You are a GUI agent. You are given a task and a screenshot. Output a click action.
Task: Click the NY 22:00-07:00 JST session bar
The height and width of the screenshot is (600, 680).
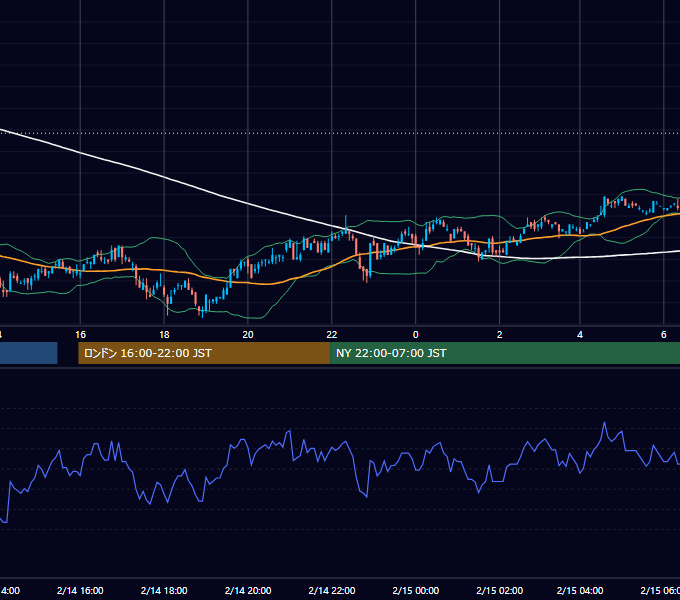[x=505, y=353]
